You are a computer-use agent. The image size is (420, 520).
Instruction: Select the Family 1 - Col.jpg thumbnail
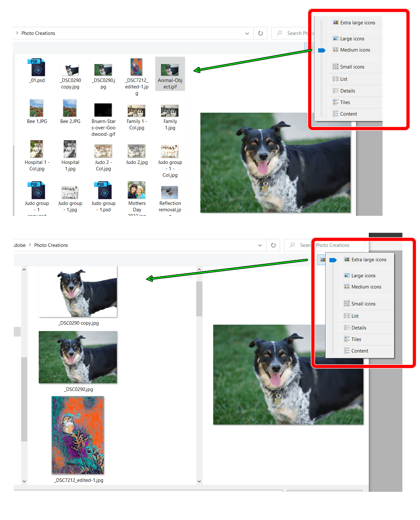pyautogui.click(x=136, y=111)
